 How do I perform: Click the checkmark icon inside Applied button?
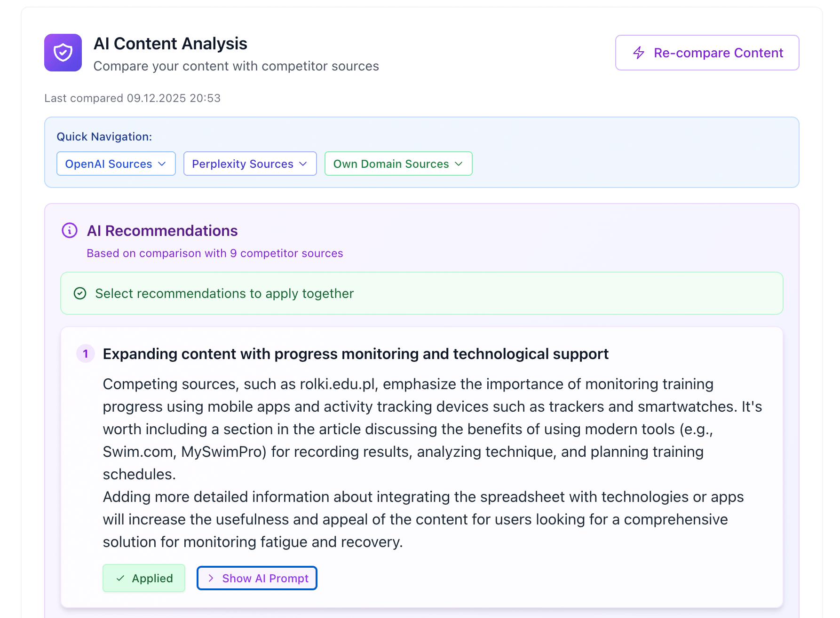pyautogui.click(x=120, y=579)
